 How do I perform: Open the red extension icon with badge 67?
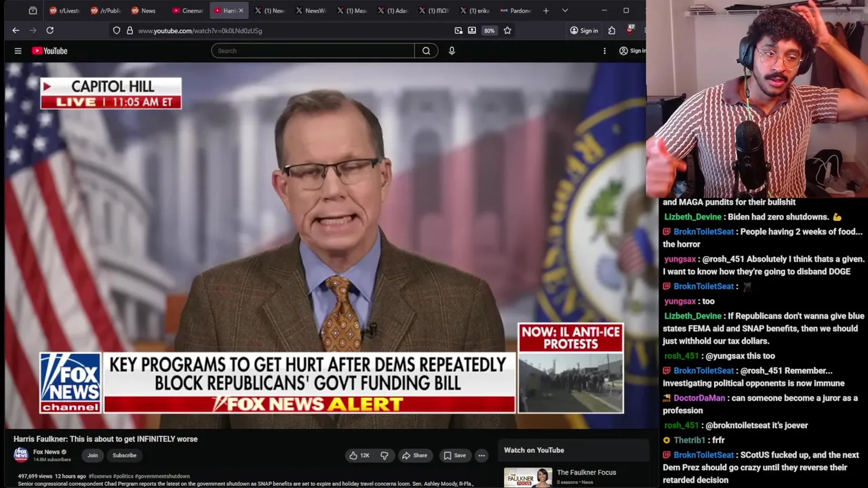[x=630, y=30]
